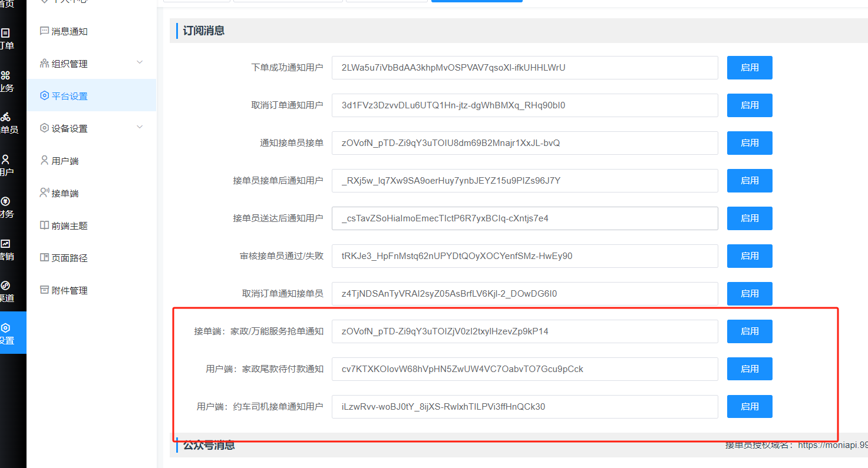
Task: Focus the 下单成功通知用户 template ID field
Action: (x=525, y=68)
